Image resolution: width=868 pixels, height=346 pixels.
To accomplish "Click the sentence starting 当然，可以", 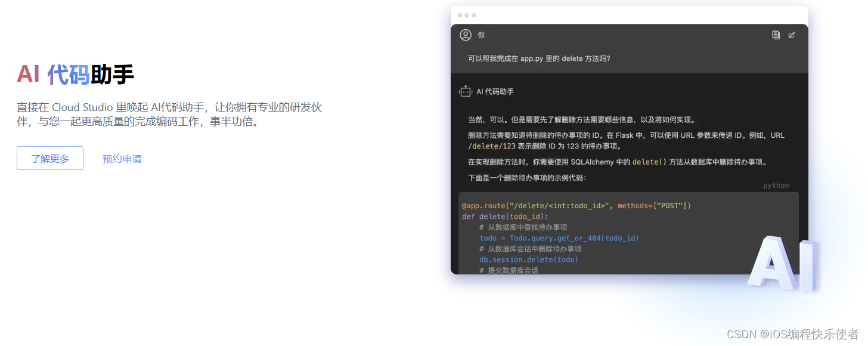I will click(582, 119).
